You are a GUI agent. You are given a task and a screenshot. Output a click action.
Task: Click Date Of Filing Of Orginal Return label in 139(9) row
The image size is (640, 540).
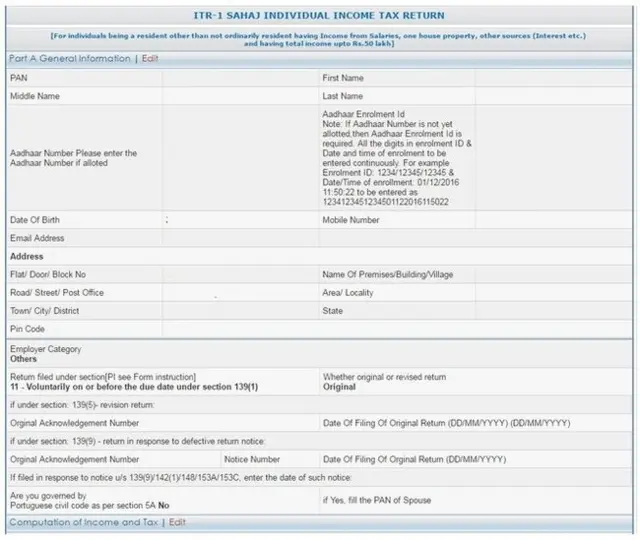pos(414,459)
